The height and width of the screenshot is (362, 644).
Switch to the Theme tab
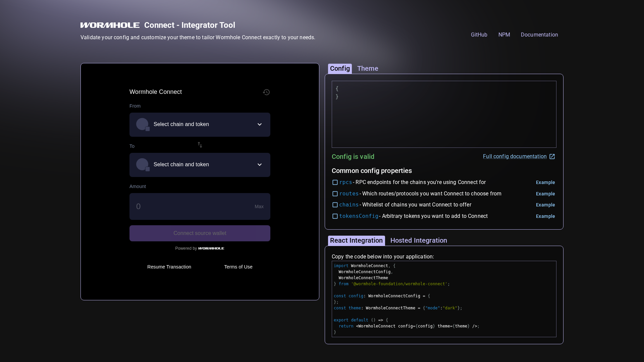pyautogui.click(x=368, y=68)
